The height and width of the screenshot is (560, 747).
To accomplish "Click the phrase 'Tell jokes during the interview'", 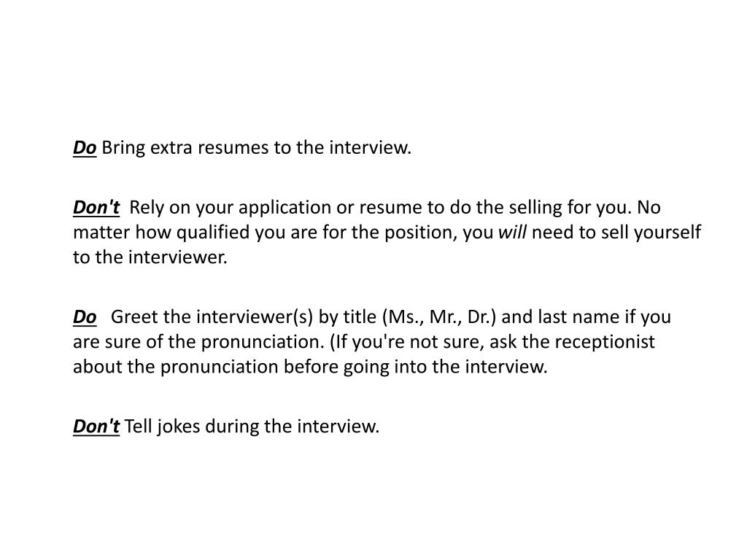I will 251,426.
